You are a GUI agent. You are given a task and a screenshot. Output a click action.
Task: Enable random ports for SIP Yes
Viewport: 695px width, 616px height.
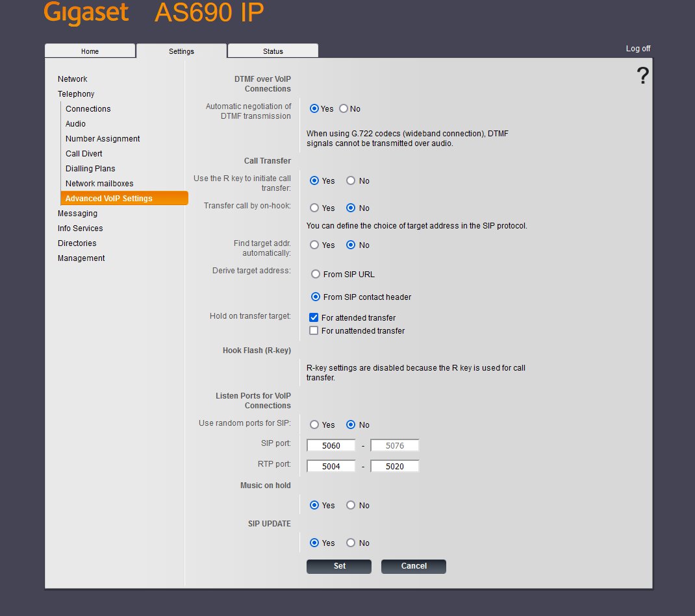pos(314,425)
